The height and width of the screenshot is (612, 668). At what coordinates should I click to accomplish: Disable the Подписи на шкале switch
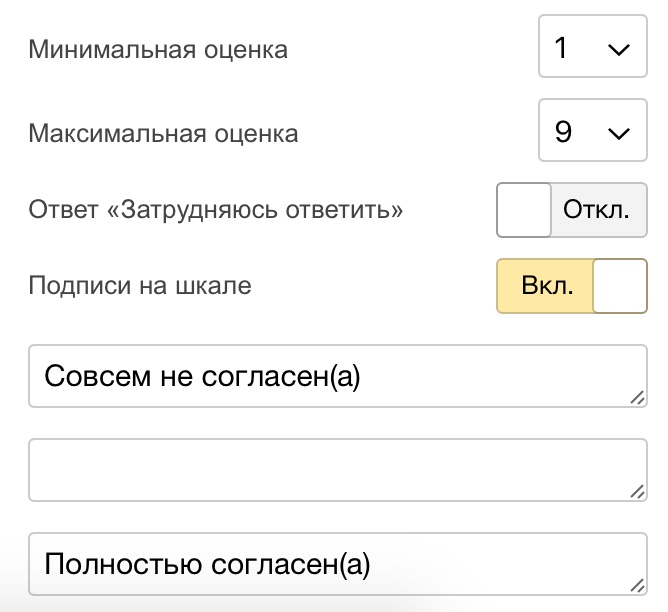[x=571, y=286]
